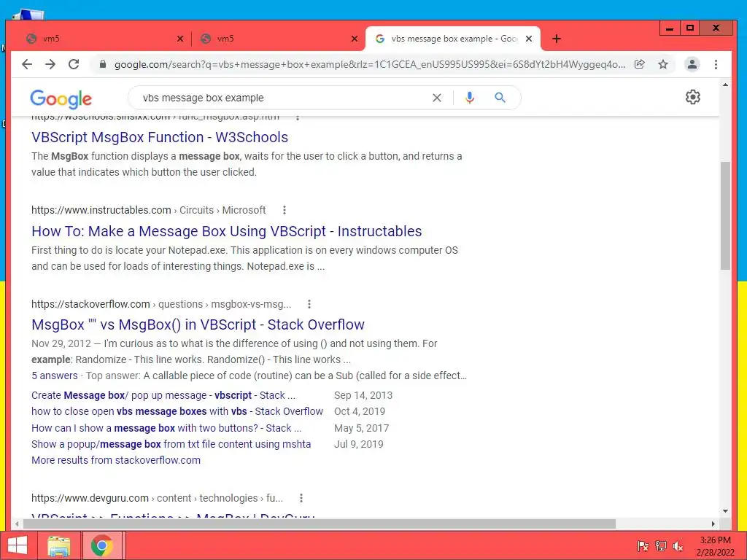The height and width of the screenshot is (560, 747).
Task: Clear the Google search box
Action: click(436, 98)
